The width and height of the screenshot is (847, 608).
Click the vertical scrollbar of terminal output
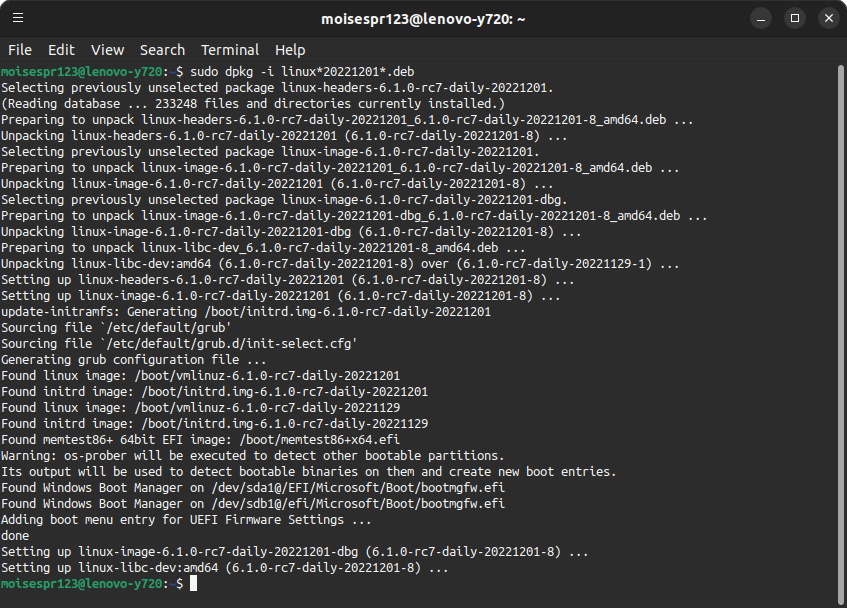coord(841,335)
